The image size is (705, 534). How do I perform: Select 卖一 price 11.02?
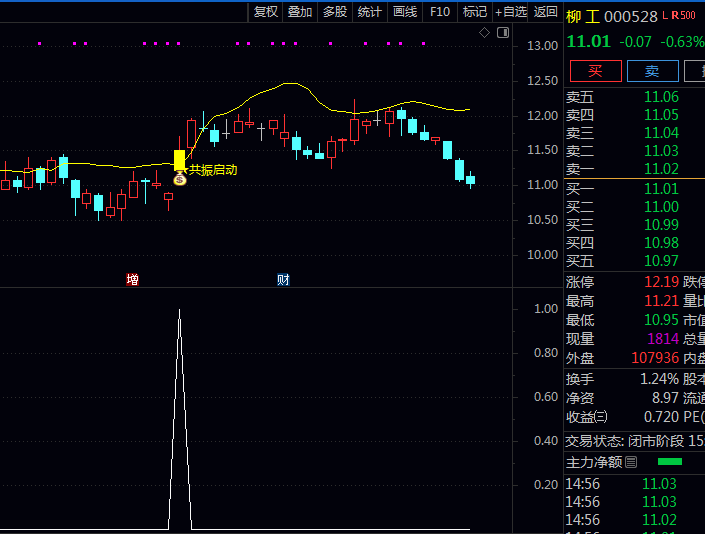pos(661,169)
